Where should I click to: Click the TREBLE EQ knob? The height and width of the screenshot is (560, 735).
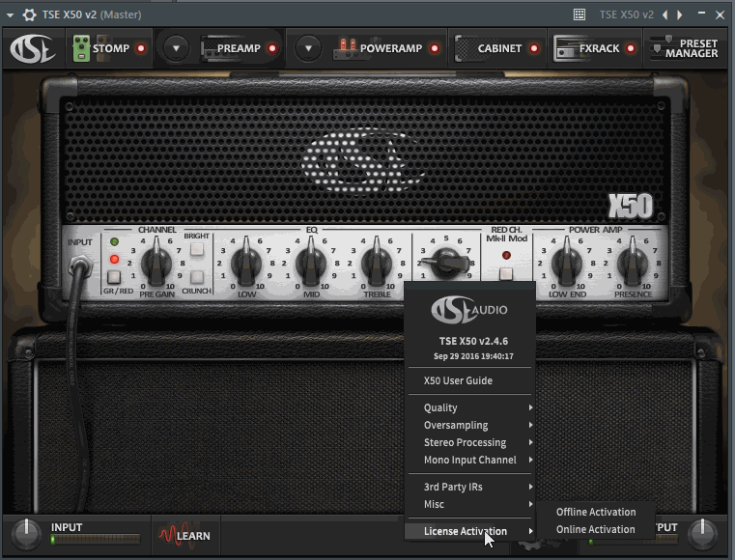point(377,264)
